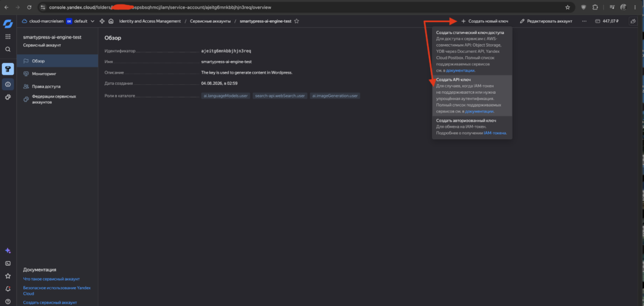This screenshot has width=644, height=306.
Task: Click the site info icon in the address bar
Action: (43, 7)
